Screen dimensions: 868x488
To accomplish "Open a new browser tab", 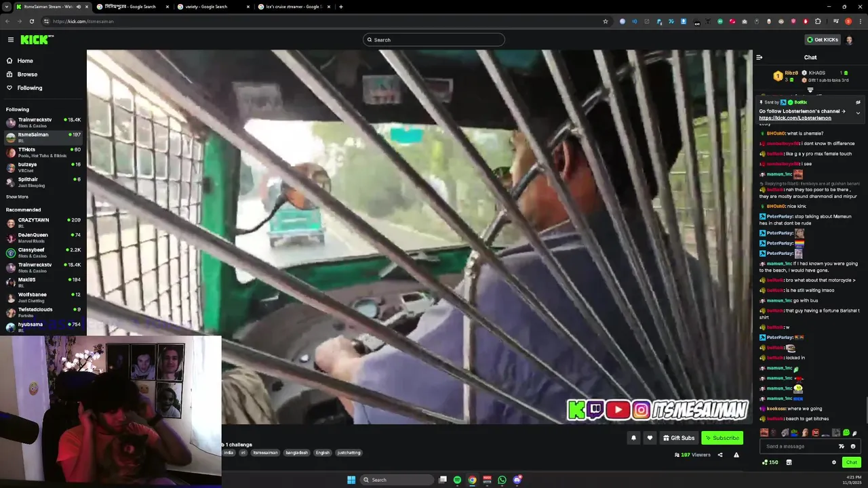I will pos(341,7).
